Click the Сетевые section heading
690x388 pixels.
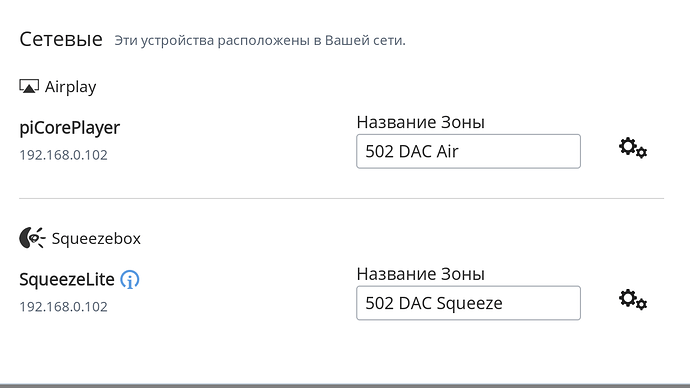click(x=61, y=39)
